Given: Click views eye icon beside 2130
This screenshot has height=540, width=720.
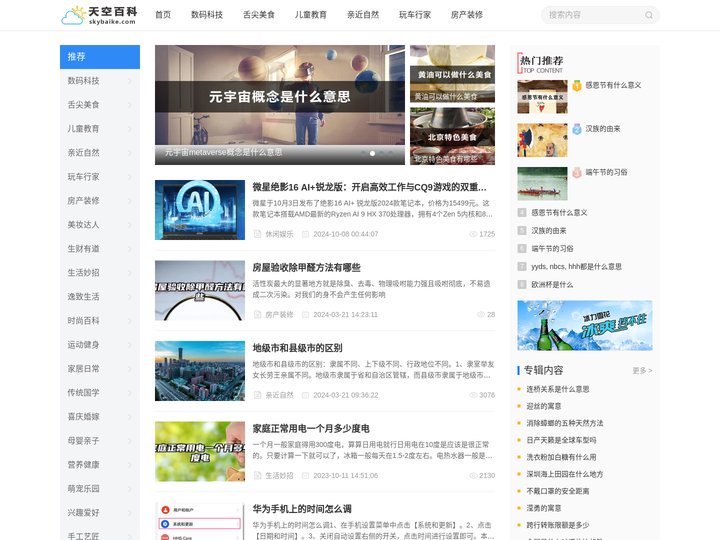Looking at the screenshot, I should [473, 476].
